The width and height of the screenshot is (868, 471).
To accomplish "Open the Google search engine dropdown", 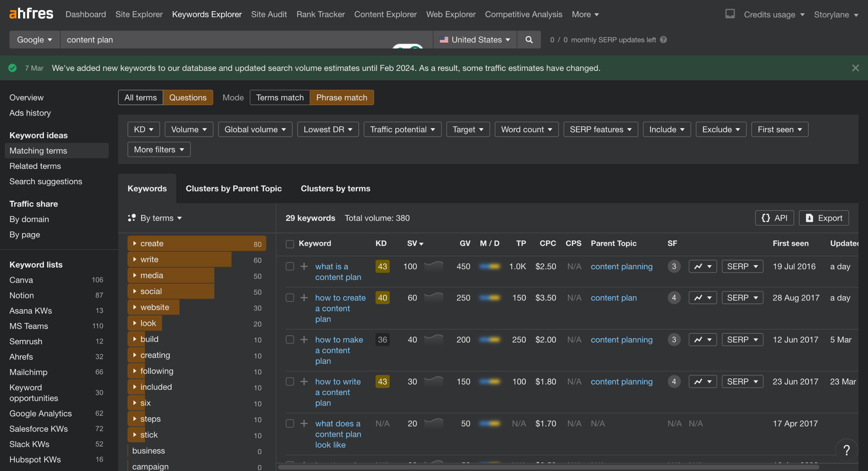I will 35,40.
